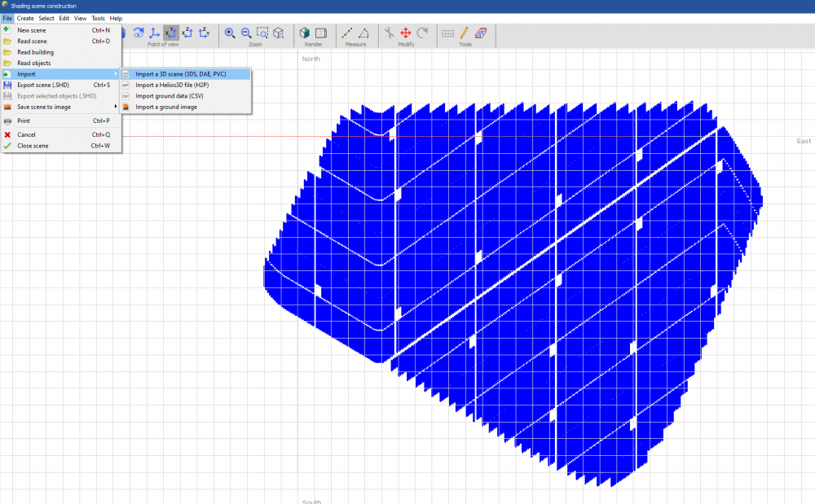
Task: Select the zoom window rectangle tool
Action: coord(262,33)
